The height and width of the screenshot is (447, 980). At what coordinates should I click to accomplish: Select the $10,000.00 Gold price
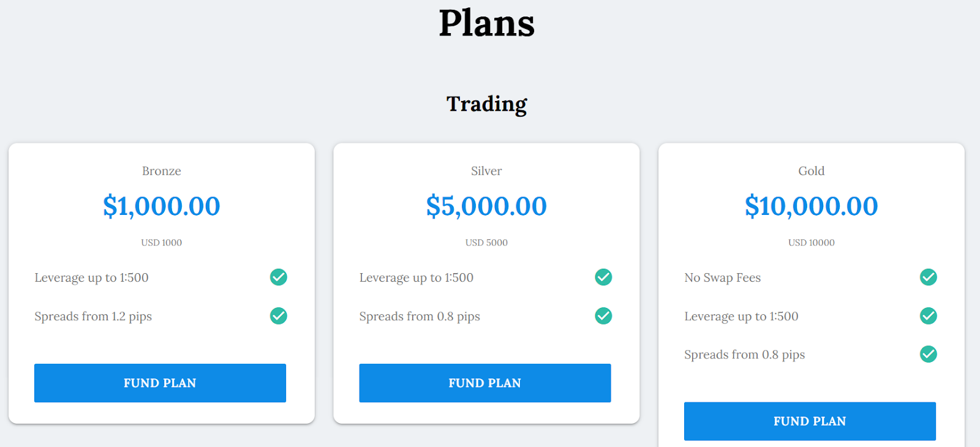811,206
